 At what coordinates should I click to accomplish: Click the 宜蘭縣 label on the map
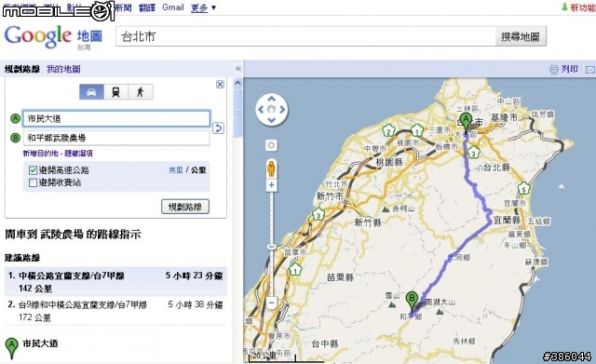click(507, 220)
